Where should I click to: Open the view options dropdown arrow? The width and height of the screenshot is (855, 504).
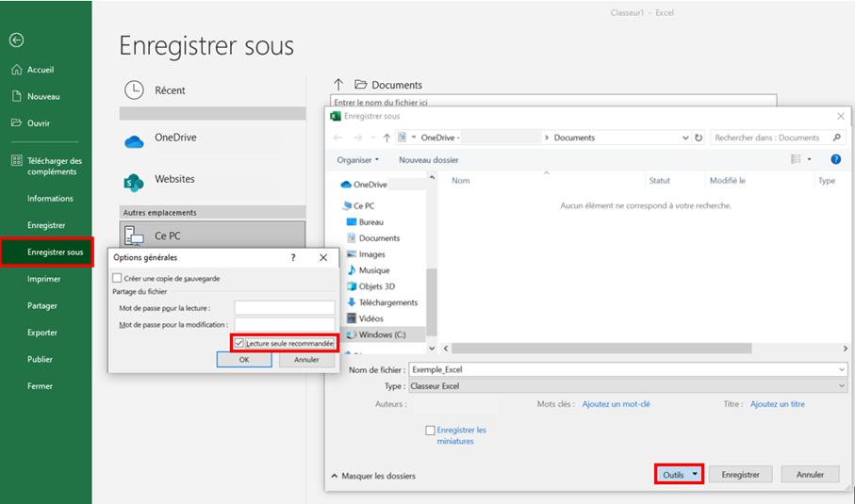tap(809, 159)
